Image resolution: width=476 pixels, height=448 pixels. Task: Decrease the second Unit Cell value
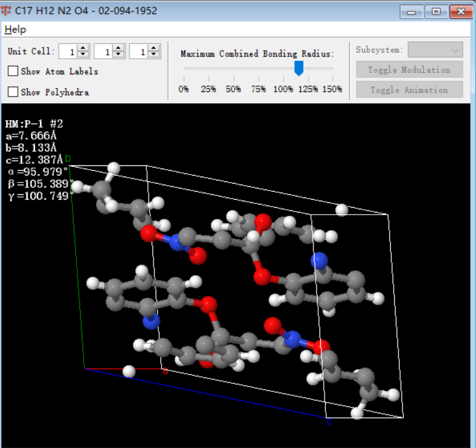pos(118,55)
